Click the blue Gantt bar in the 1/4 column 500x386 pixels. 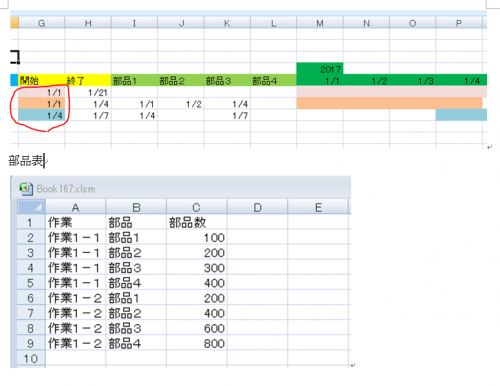pyautogui.click(x=461, y=115)
